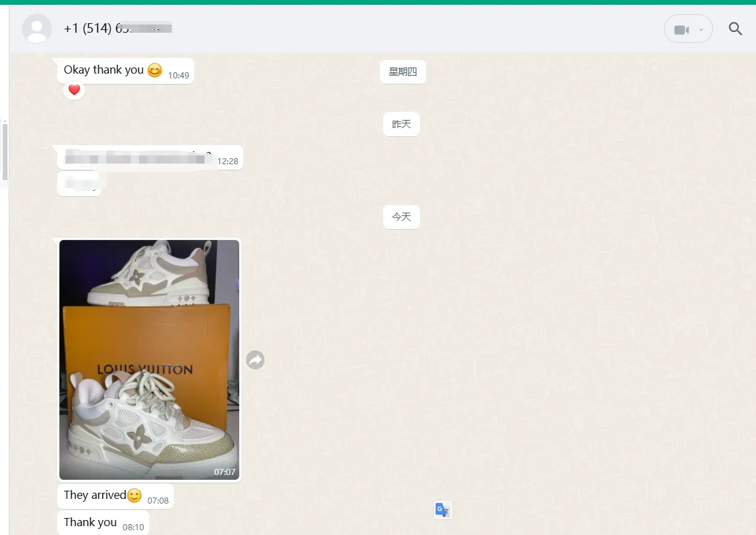Click the 07:07 timestamp on the photo

[x=225, y=472]
